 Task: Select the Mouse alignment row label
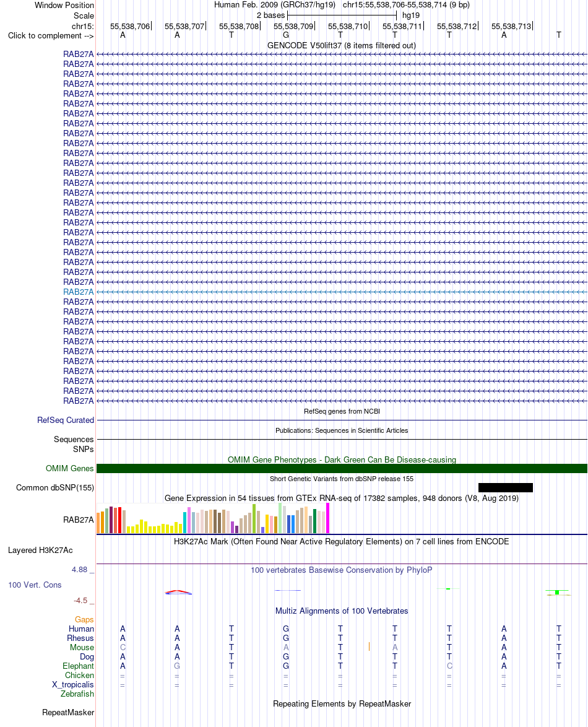point(82,647)
